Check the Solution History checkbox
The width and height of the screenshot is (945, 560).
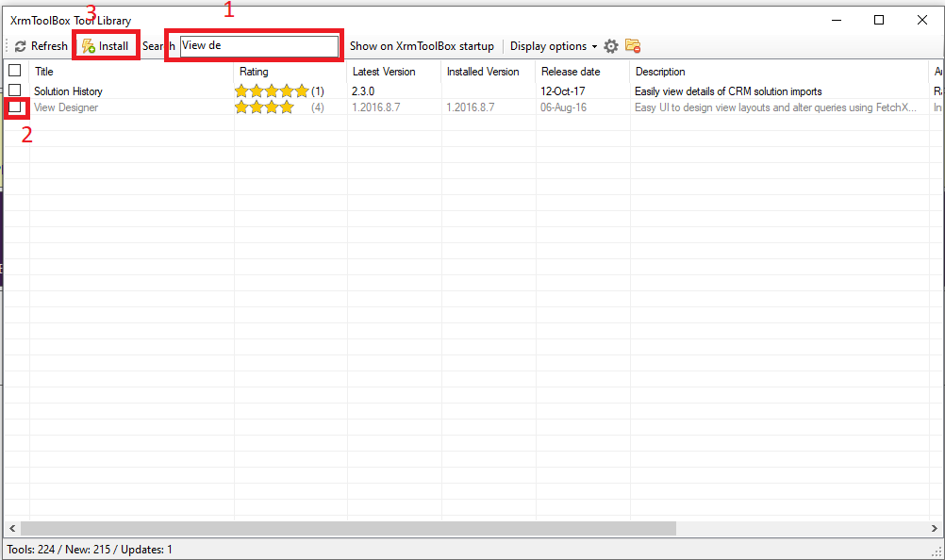(15, 91)
